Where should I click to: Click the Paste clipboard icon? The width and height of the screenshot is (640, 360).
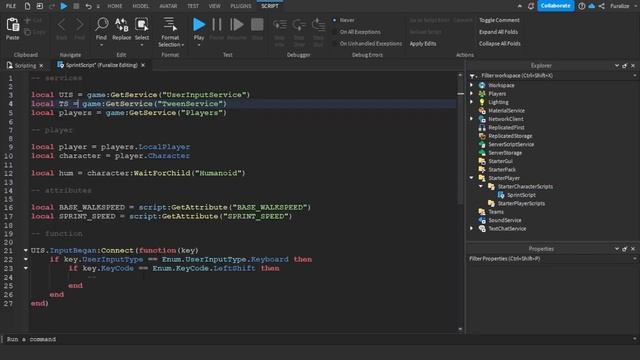pos(13,25)
